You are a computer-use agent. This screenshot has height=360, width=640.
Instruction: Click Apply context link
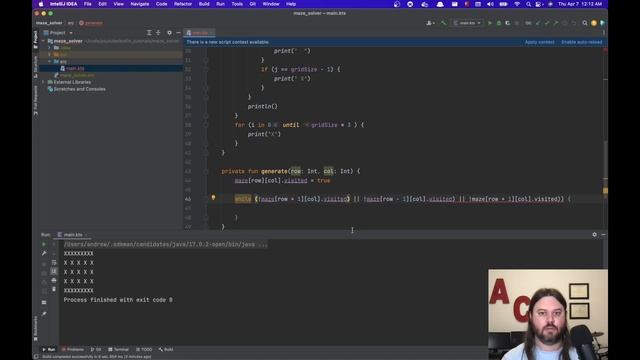pyautogui.click(x=539, y=42)
